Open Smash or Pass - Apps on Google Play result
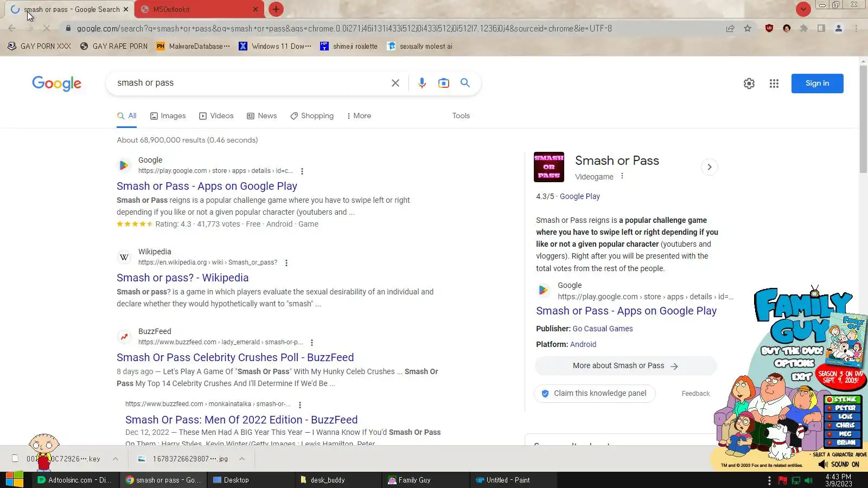The width and height of the screenshot is (868, 488). (x=207, y=187)
